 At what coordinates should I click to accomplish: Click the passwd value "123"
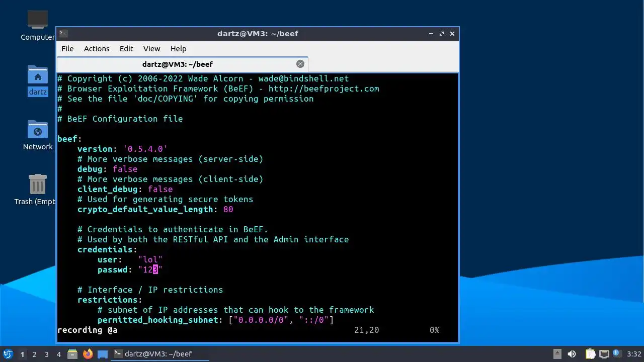click(x=150, y=269)
